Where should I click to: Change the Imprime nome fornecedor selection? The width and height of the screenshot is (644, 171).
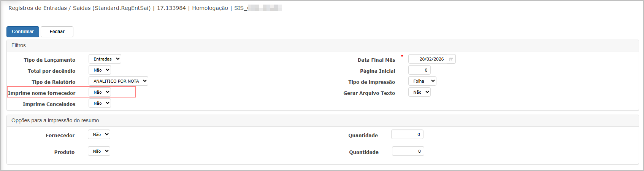click(x=100, y=92)
